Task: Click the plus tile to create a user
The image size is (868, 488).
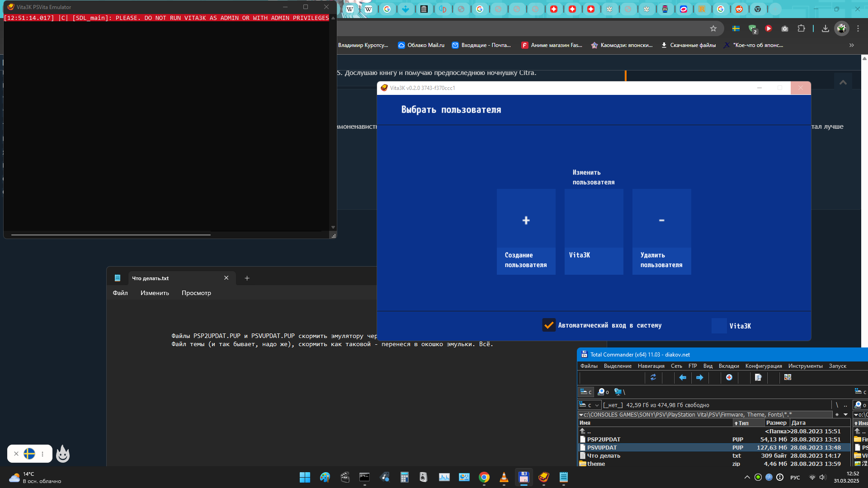Action: [526, 231]
